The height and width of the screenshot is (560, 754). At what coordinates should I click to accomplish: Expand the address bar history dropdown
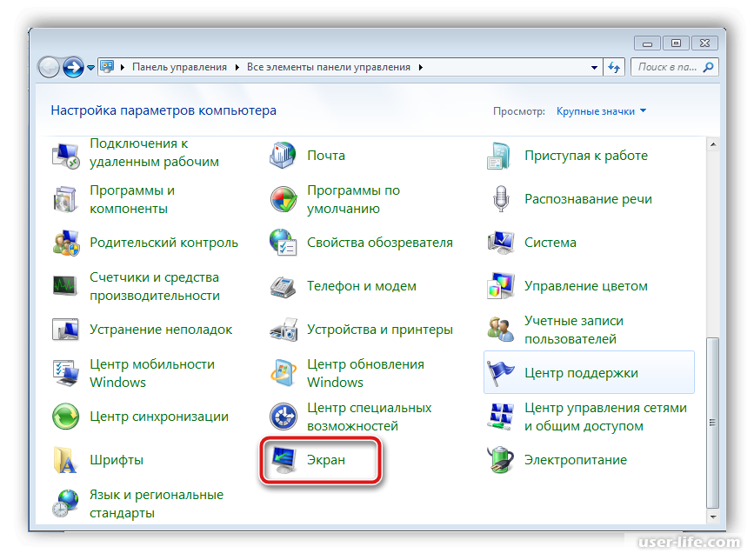(x=594, y=67)
